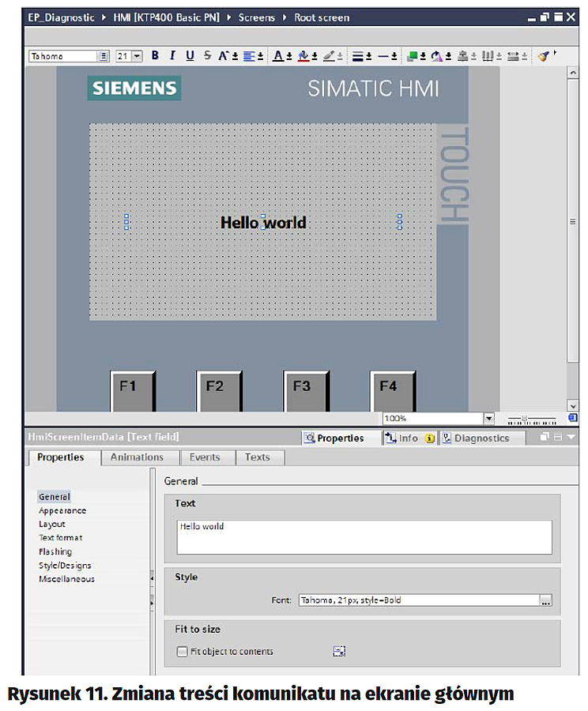The image size is (588, 711).
Task: Open the font size dropdown
Action: pyautogui.click(x=137, y=56)
